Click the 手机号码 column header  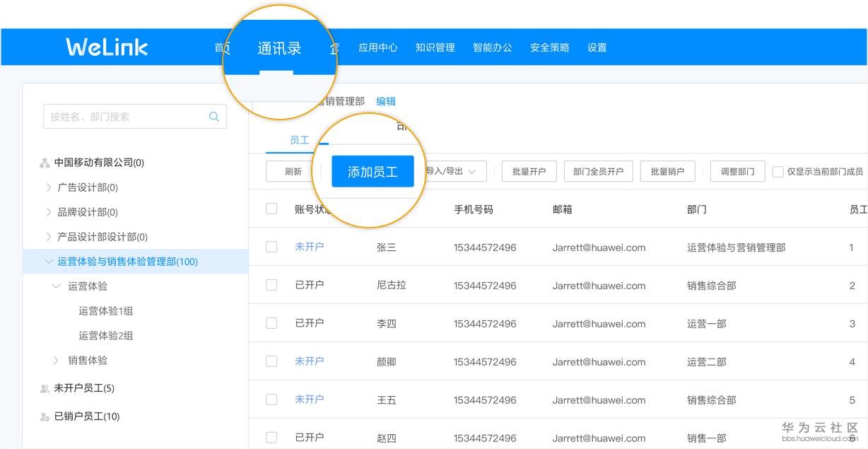[474, 209]
